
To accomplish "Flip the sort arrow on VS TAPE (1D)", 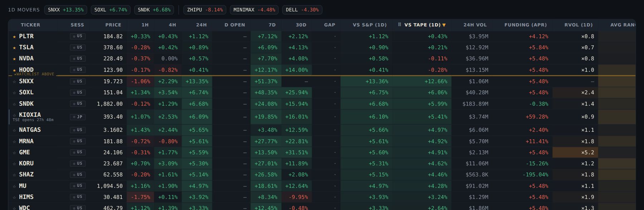I will pos(444,25).
